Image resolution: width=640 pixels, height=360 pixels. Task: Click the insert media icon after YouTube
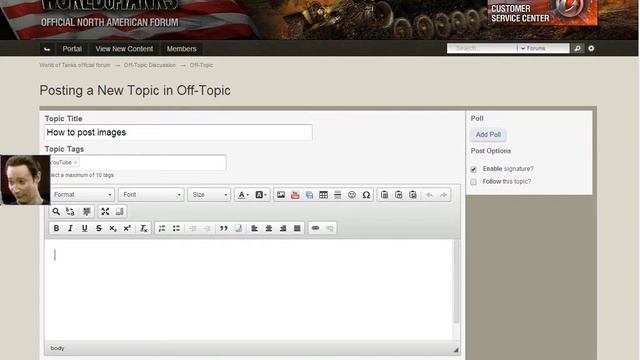point(309,195)
